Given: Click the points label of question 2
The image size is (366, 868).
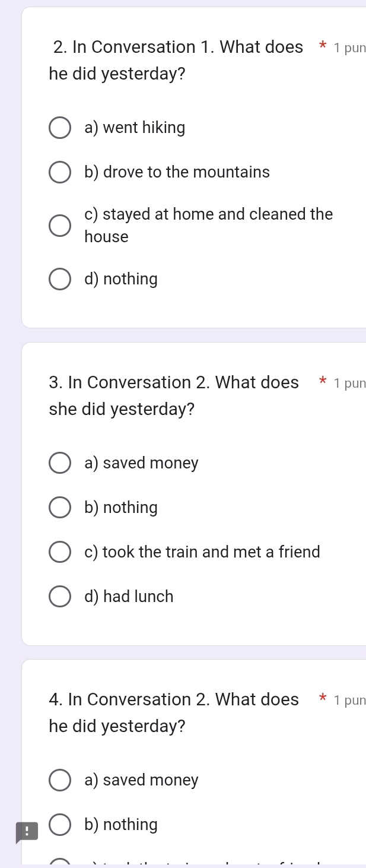Looking at the screenshot, I should tap(350, 48).
